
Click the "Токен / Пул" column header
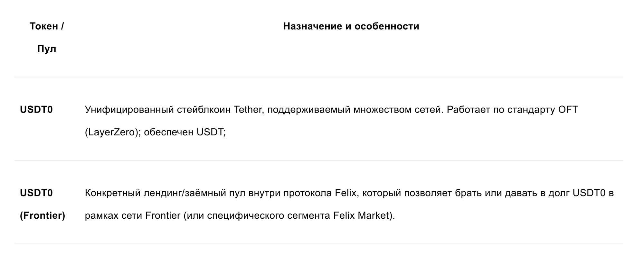coord(47,37)
